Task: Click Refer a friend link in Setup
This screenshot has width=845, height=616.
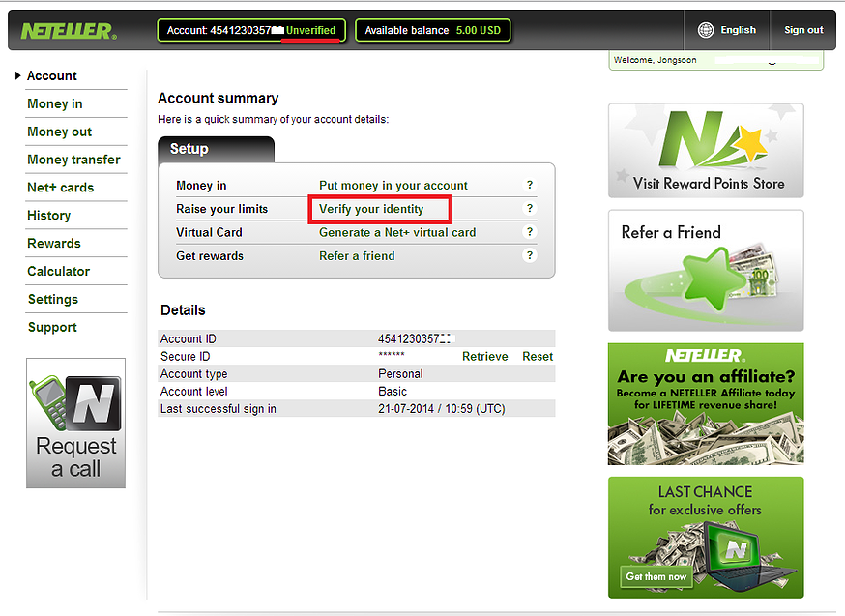Action: 357,256
